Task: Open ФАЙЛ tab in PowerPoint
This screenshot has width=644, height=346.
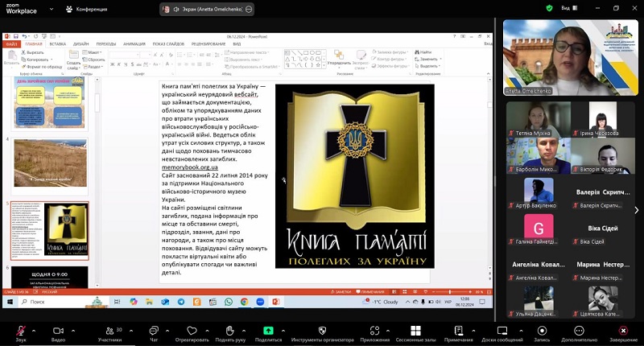Action: tap(11, 43)
